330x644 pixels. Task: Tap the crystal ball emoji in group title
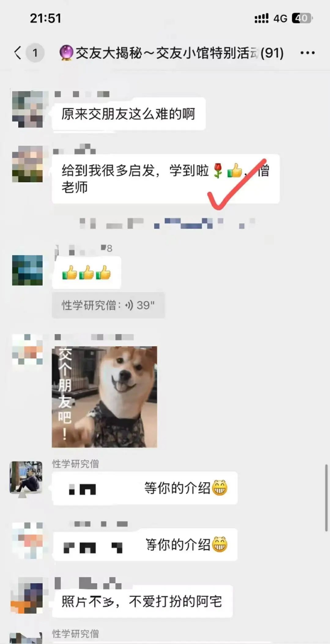(x=66, y=53)
